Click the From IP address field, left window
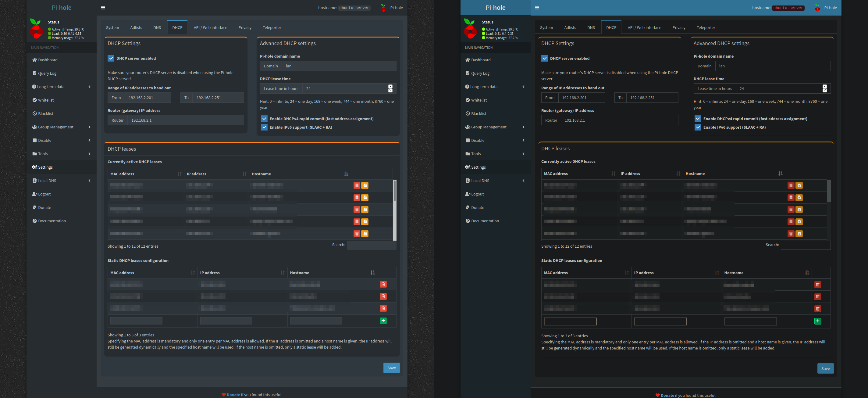The width and height of the screenshot is (868, 398). tap(148, 98)
